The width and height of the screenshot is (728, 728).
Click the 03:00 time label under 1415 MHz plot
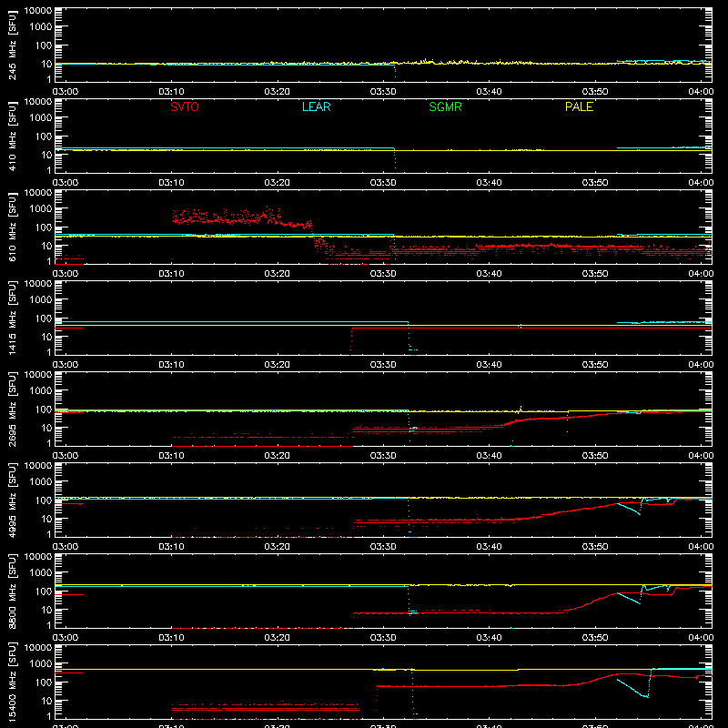(x=65, y=365)
